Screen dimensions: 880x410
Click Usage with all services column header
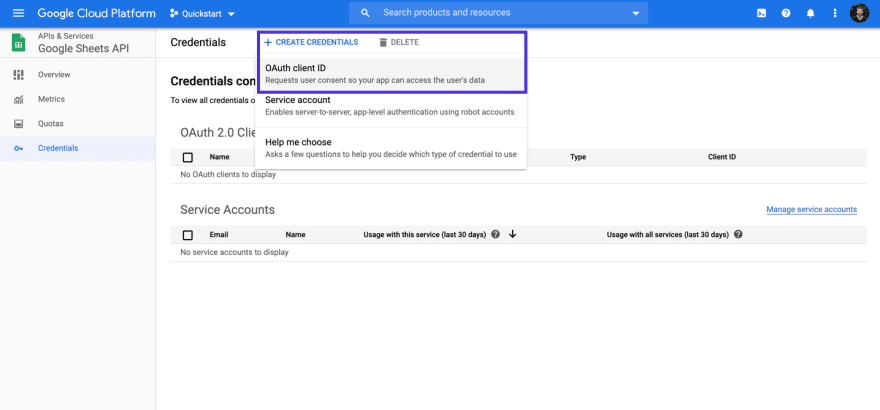click(x=668, y=235)
